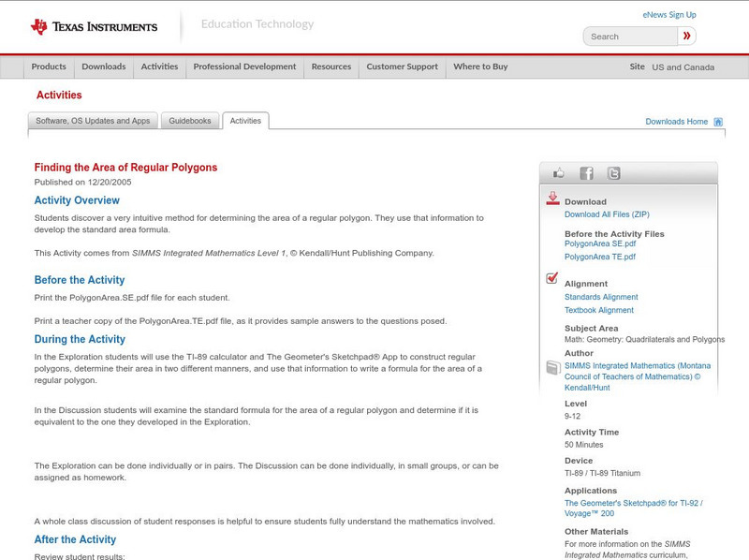The height and width of the screenshot is (560, 749).
Task: Share on Twitter icon
Action: pos(613,173)
